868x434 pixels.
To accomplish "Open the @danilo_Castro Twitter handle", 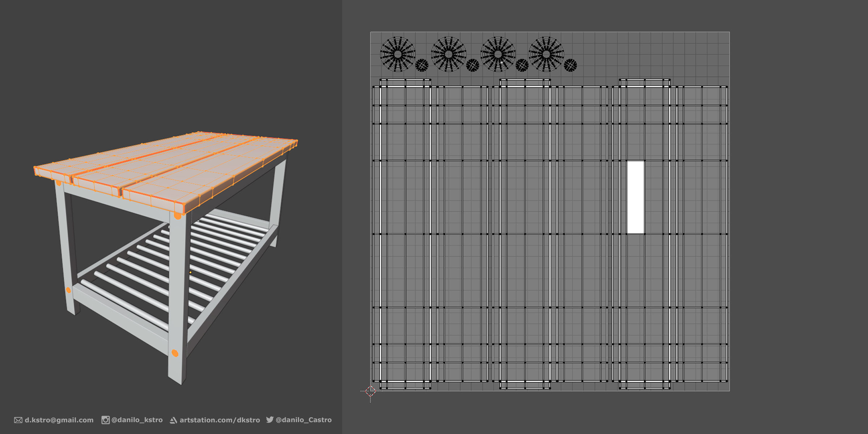I will click(303, 420).
